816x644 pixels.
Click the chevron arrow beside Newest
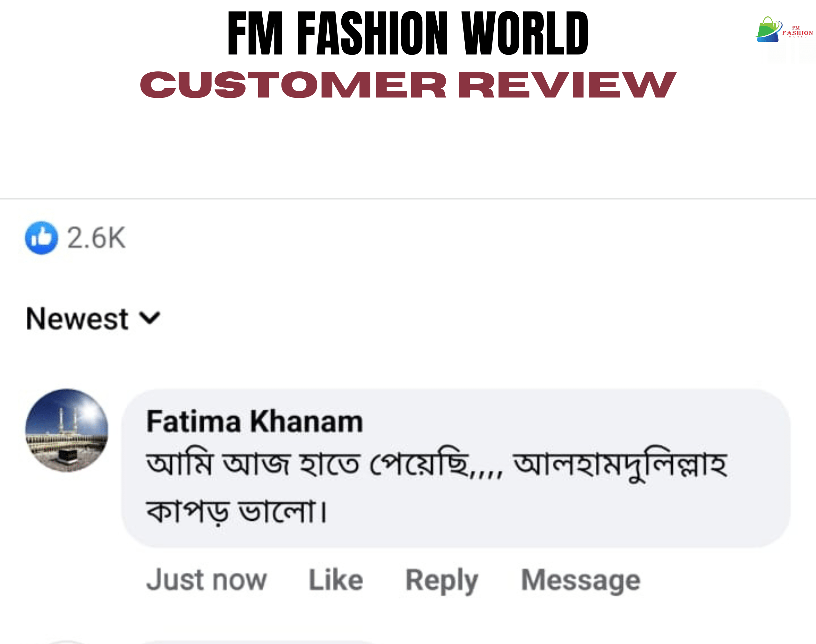click(x=150, y=318)
